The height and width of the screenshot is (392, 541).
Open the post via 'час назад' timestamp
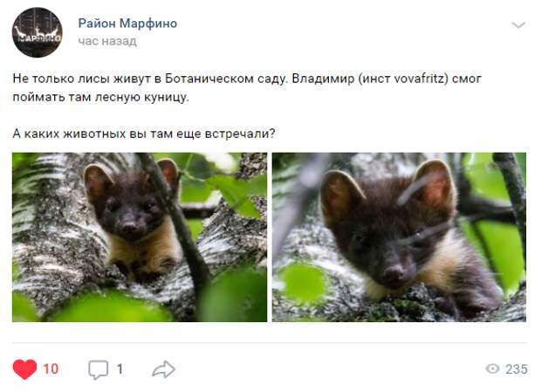pos(107,41)
